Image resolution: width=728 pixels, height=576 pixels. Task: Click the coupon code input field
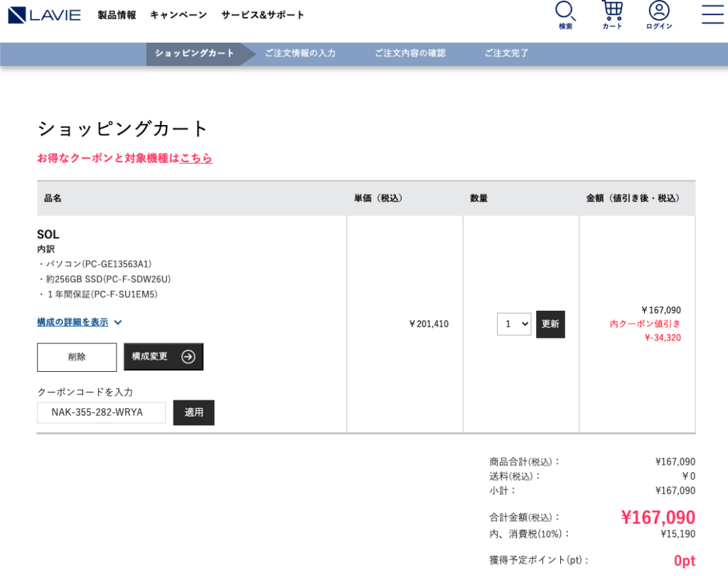(x=101, y=412)
